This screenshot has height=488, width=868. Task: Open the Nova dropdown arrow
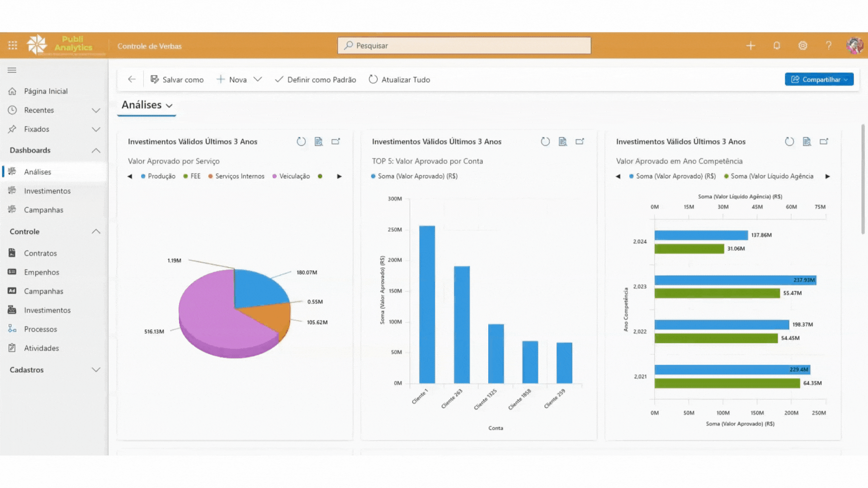point(258,80)
